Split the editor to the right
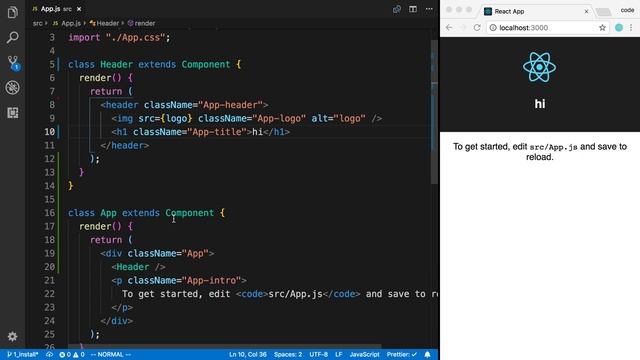 coord(413,9)
